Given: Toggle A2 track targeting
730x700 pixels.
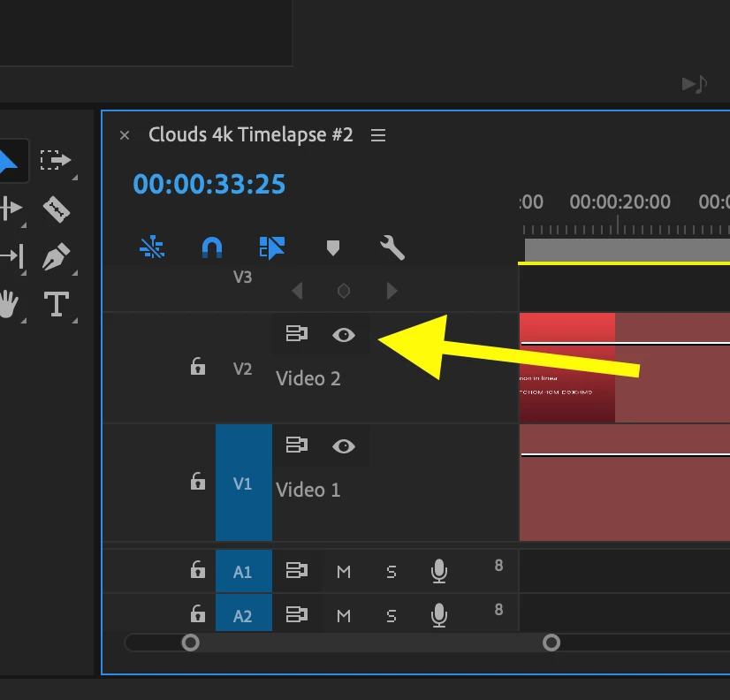Looking at the screenshot, I should (x=244, y=614).
